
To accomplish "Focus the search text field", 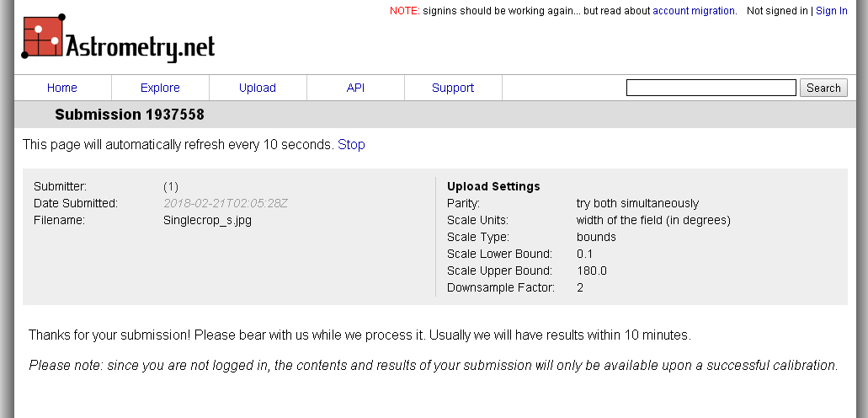I will (711, 88).
